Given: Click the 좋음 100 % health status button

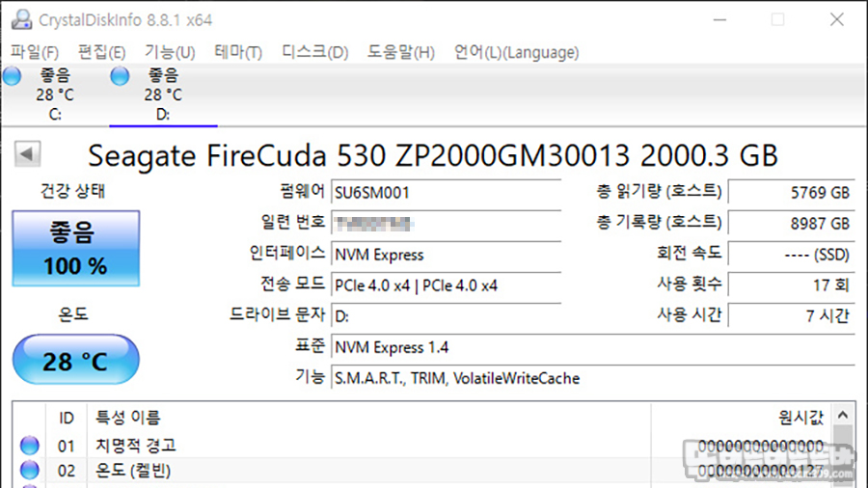Looking at the screenshot, I should pyautogui.click(x=76, y=249).
